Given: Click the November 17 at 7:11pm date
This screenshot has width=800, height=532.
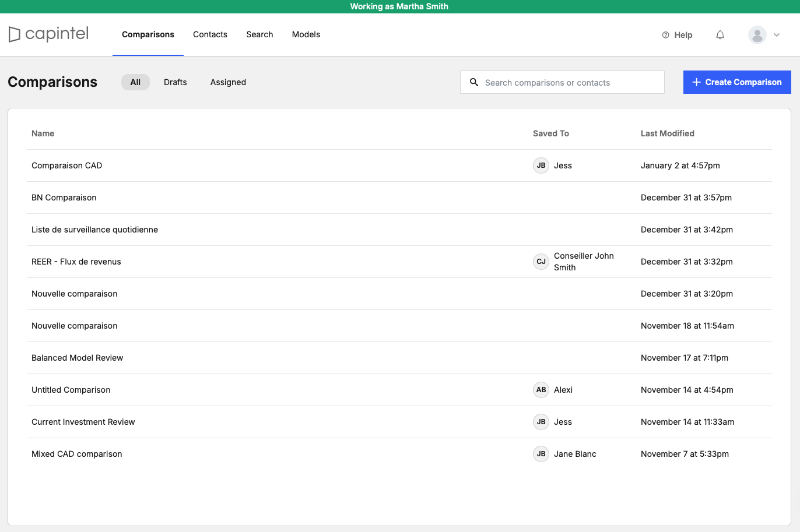Looking at the screenshot, I should coord(685,358).
